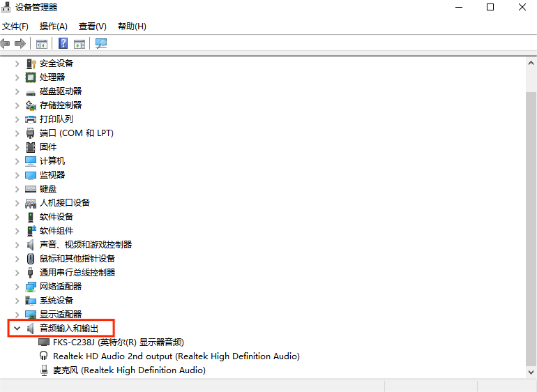Screen dimensions: 537x392
Task: Click the 声音、视频和游戏控制器 speaker icon
Action: point(31,245)
